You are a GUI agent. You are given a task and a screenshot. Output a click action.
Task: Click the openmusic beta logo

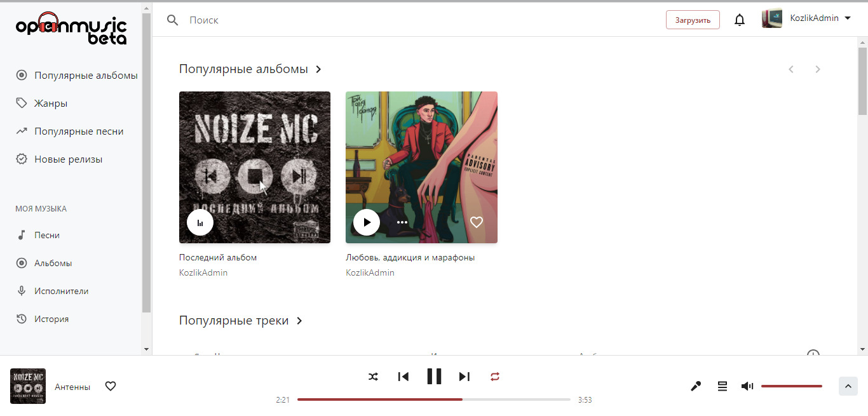(x=71, y=29)
